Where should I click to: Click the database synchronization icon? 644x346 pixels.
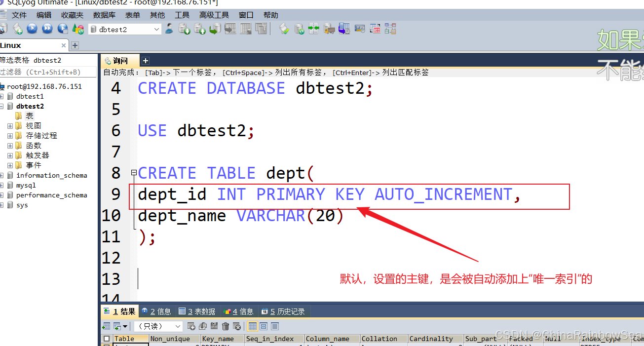[x=299, y=29]
